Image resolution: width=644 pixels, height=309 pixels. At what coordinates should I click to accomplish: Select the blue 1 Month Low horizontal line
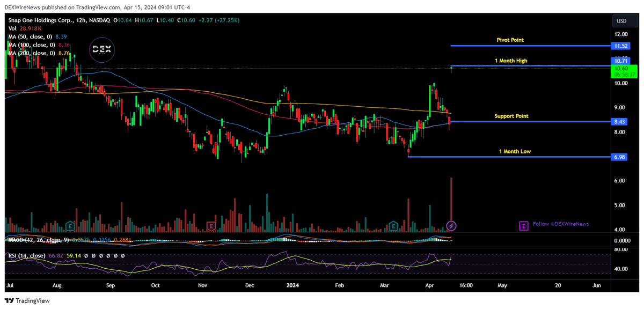point(510,157)
